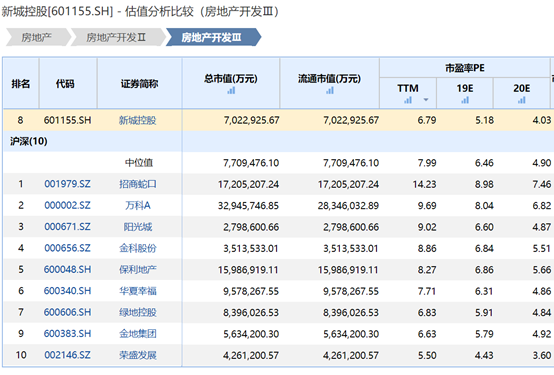This screenshot has width=554, height=375.
Task: Open stock code 000671.SZ link
Action: (x=67, y=227)
